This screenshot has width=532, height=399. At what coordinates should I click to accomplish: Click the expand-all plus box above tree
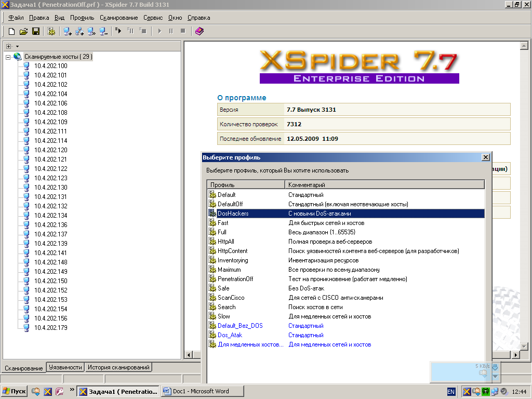tap(8, 47)
